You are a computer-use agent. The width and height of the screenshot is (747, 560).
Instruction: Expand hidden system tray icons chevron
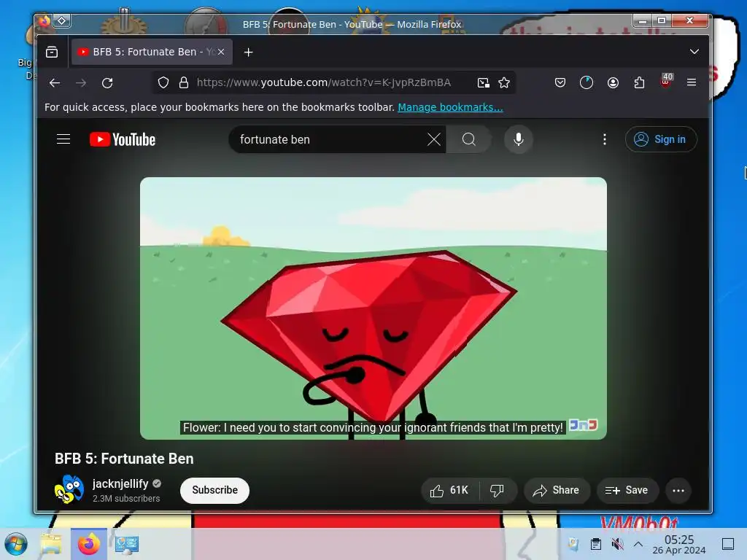pos(638,544)
